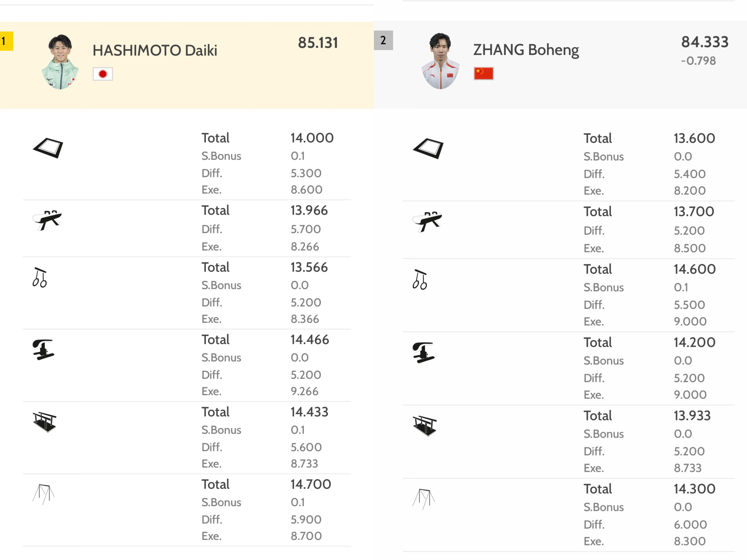Image resolution: width=747 pixels, height=560 pixels.
Task: Click Zhang Boheng's vault apparatus icon
Action: coord(423,352)
